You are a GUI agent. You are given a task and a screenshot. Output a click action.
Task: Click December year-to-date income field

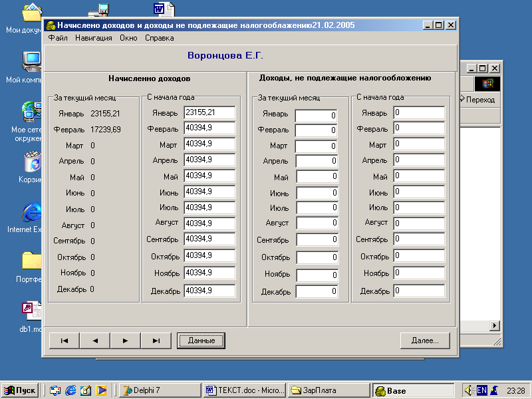[x=209, y=291]
